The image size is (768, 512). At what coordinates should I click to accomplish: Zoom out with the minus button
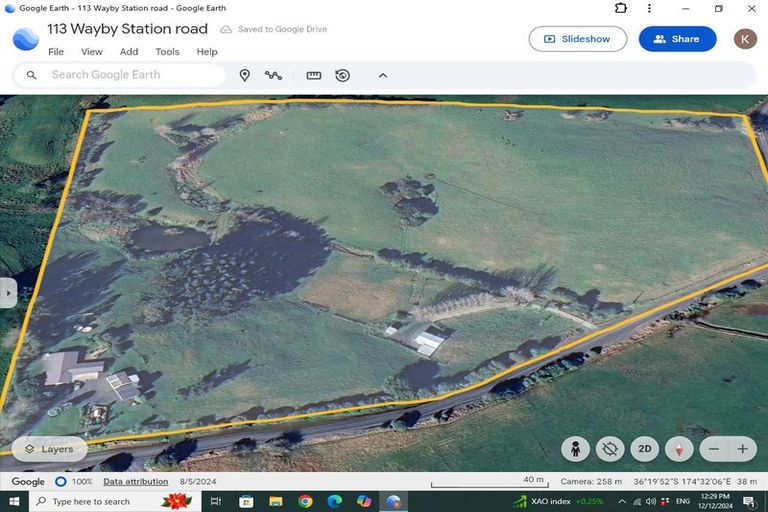point(714,449)
